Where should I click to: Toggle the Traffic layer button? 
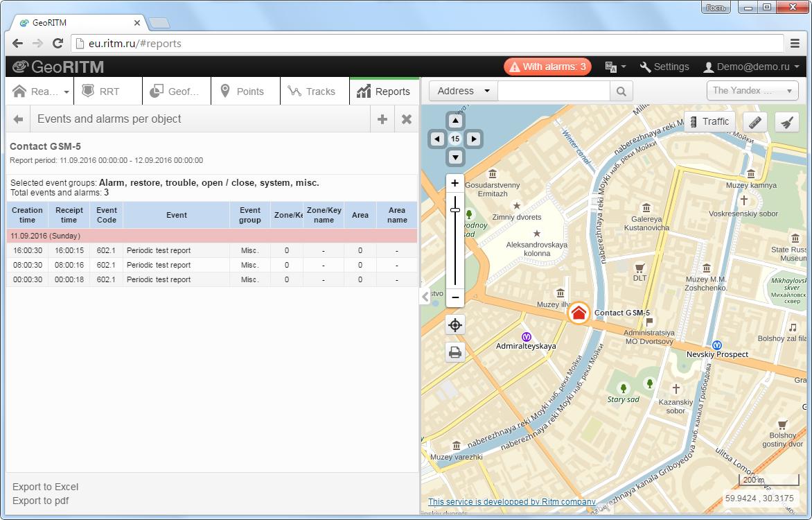click(x=709, y=122)
